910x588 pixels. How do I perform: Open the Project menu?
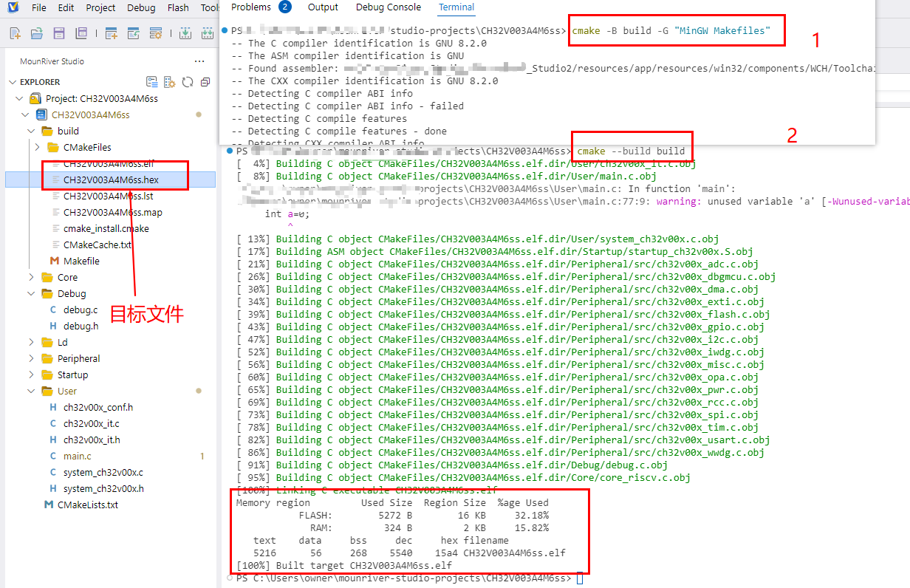point(100,7)
